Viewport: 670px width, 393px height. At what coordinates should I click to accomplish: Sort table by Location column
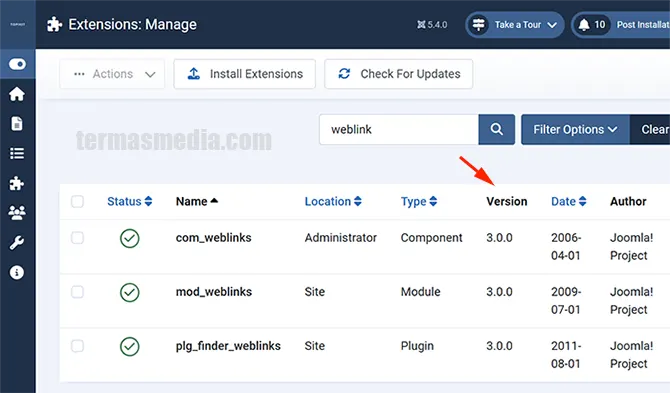pos(333,201)
